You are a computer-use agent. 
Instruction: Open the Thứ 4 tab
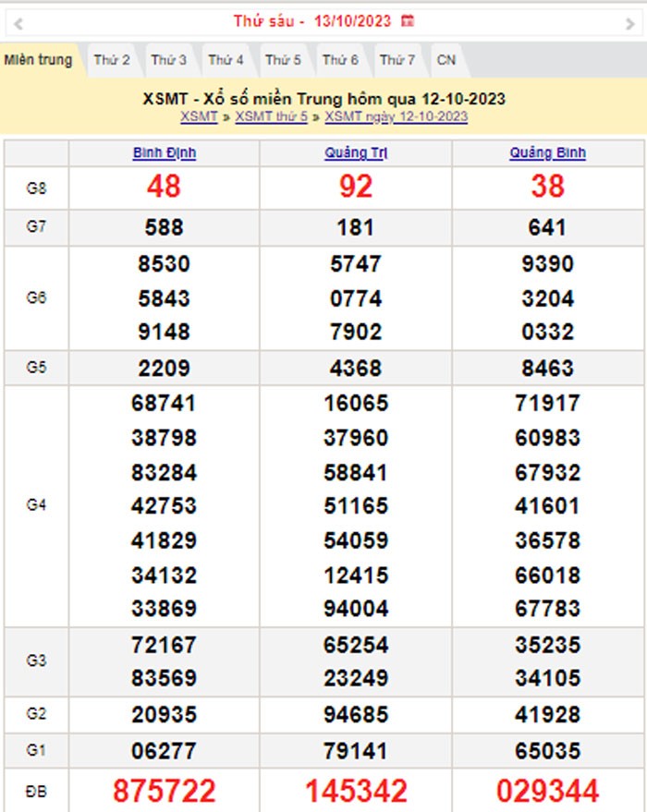[226, 60]
